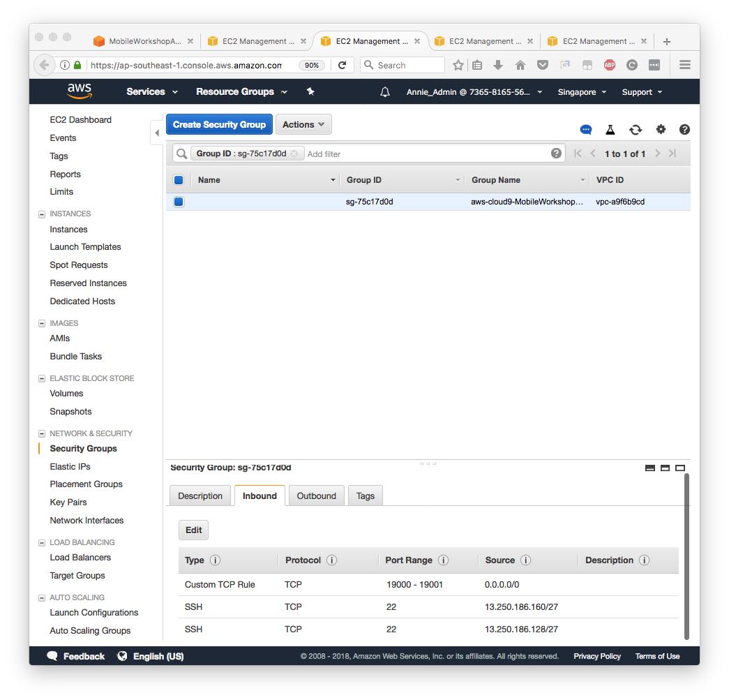Open the notifications bell icon
Image resolution: width=729 pixels, height=700 pixels.
385,92
